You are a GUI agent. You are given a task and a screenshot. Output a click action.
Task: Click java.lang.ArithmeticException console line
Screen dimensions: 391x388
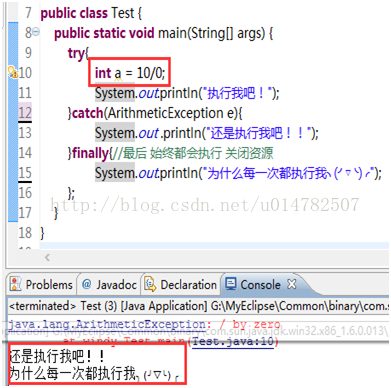[144, 324]
